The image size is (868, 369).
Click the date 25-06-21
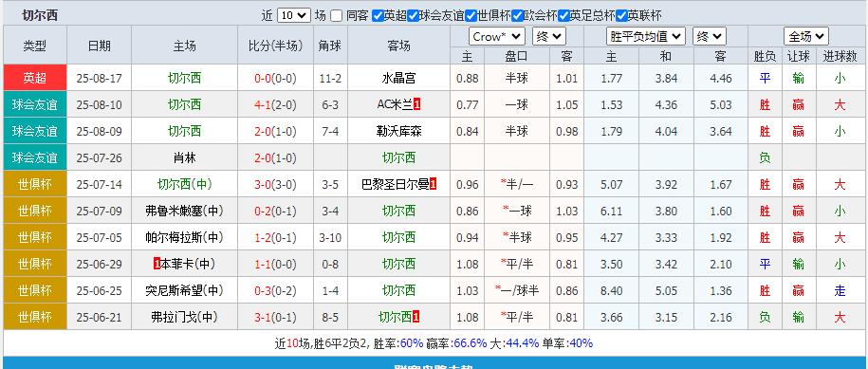(99, 318)
